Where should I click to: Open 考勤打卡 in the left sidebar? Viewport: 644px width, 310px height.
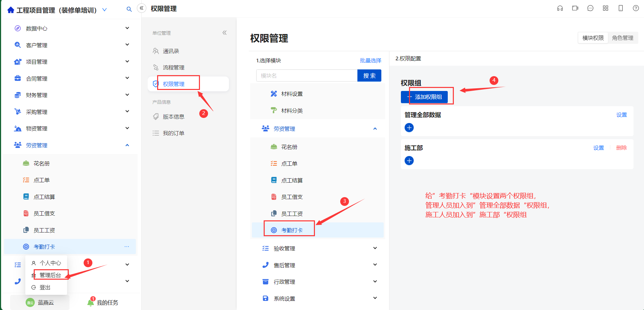(x=70, y=247)
